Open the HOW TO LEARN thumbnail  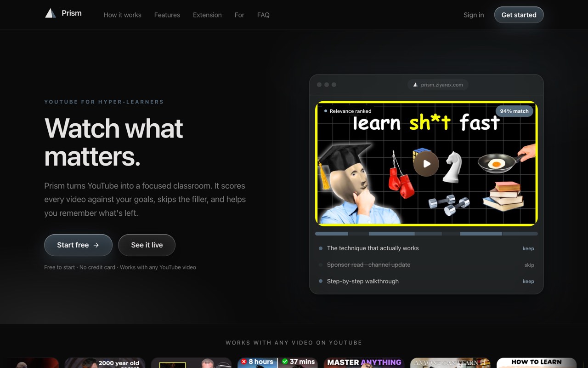pyautogui.click(x=537, y=363)
